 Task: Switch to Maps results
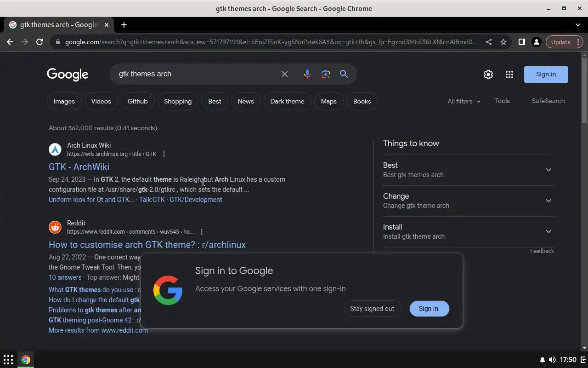click(329, 101)
